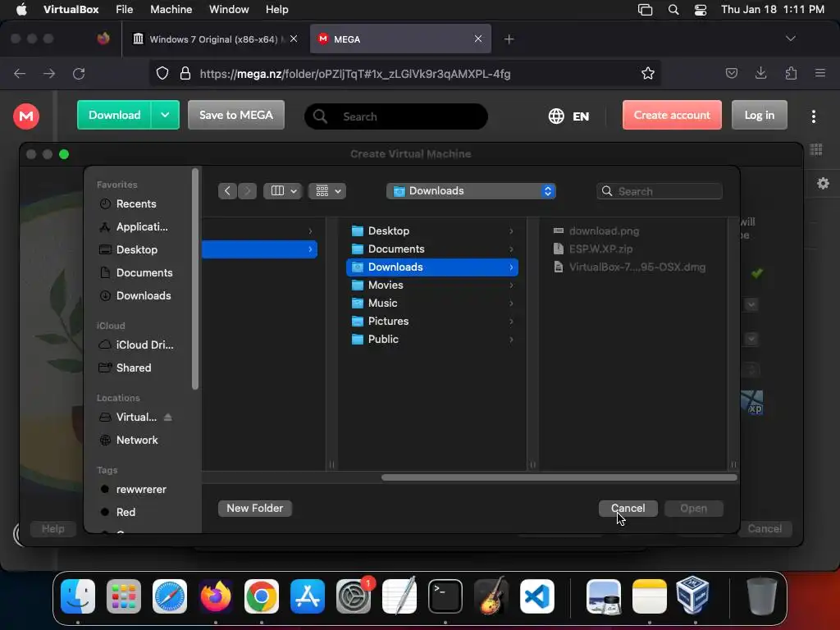Click the Create account button

click(x=672, y=115)
